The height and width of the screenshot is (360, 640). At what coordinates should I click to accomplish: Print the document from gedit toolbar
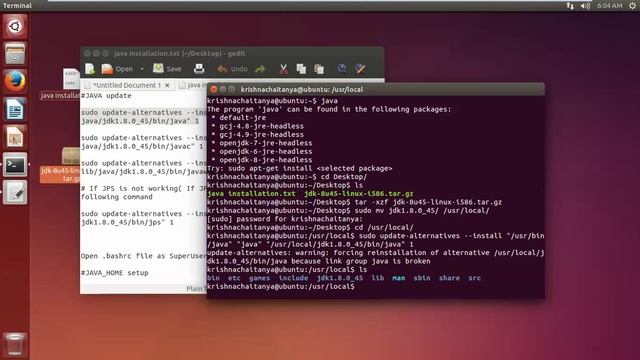tap(199, 69)
